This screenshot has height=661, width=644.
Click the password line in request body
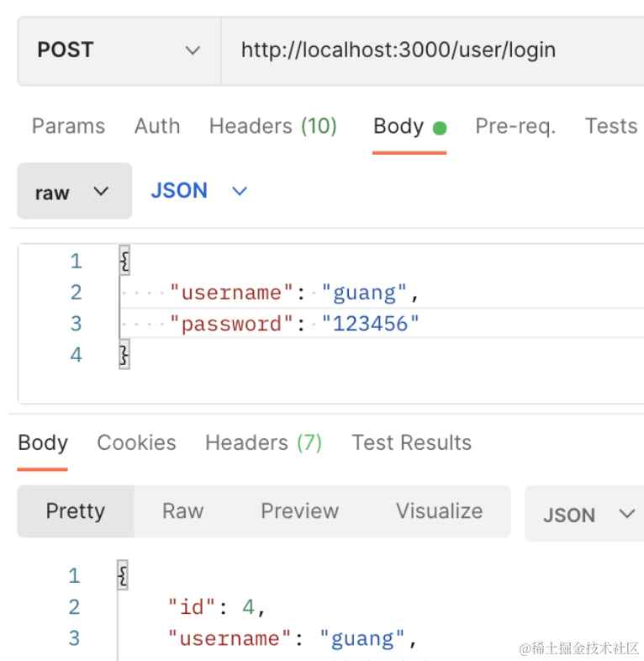pos(294,324)
